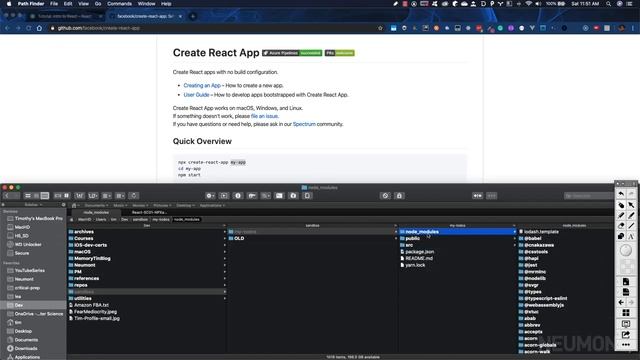Screen dimensions: 640x360
Task: Open the Desktop favorites dropdown
Action: pos(185,205)
